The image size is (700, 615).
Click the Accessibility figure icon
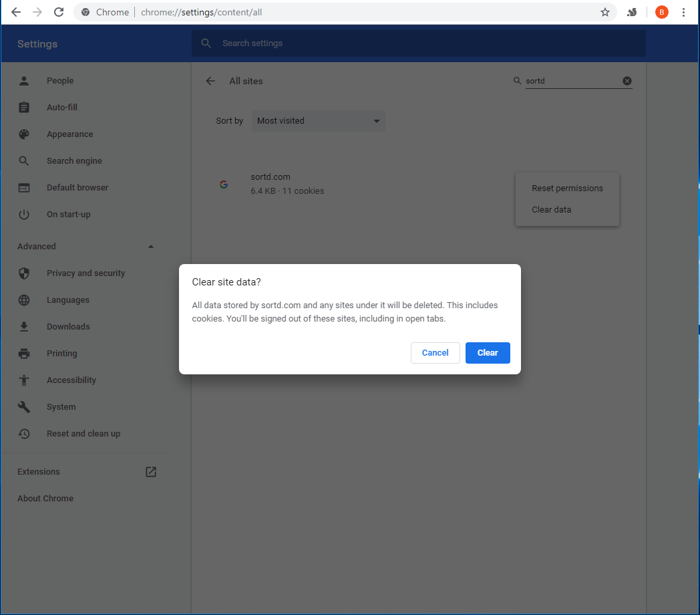point(24,380)
